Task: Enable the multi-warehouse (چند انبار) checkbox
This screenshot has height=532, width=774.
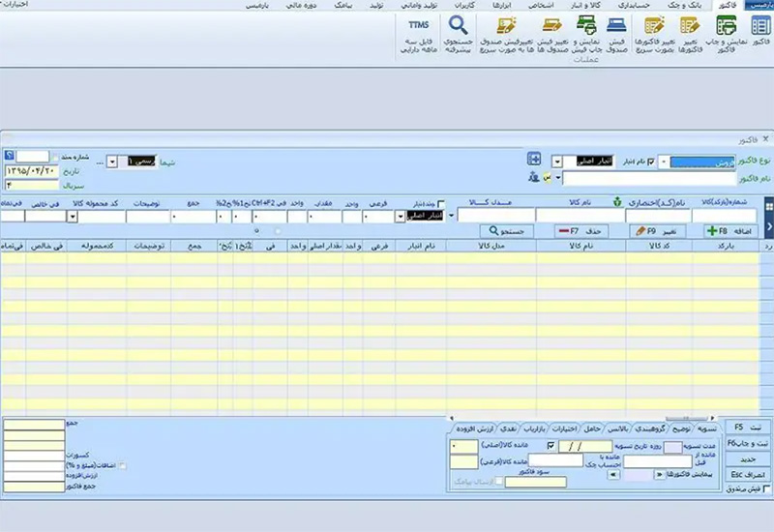Action: (x=442, y=203)
